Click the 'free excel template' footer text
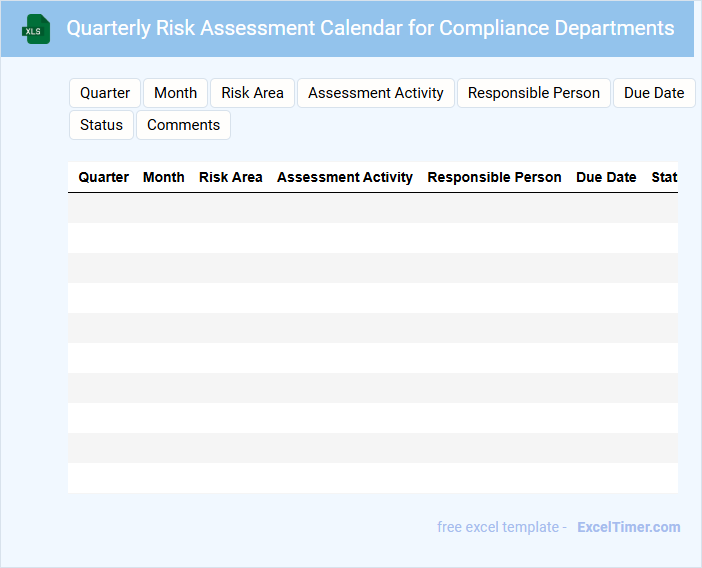The image size is (702, 568). click(x=501, y=527)
